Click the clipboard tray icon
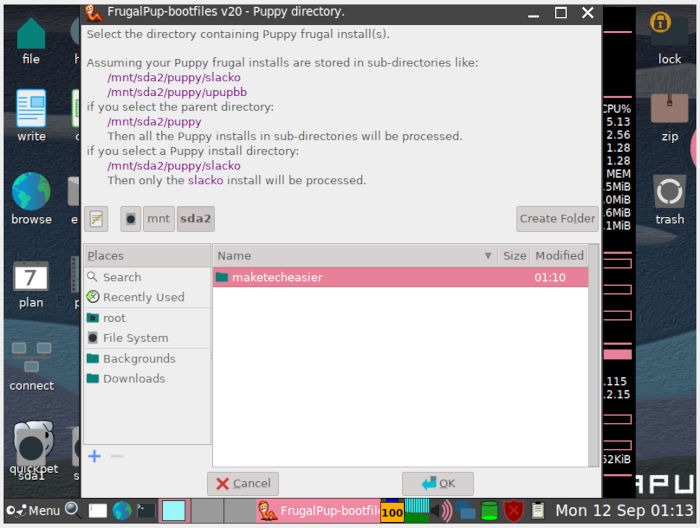The width and height of the screenshot is (700, 528). [538, 511]
